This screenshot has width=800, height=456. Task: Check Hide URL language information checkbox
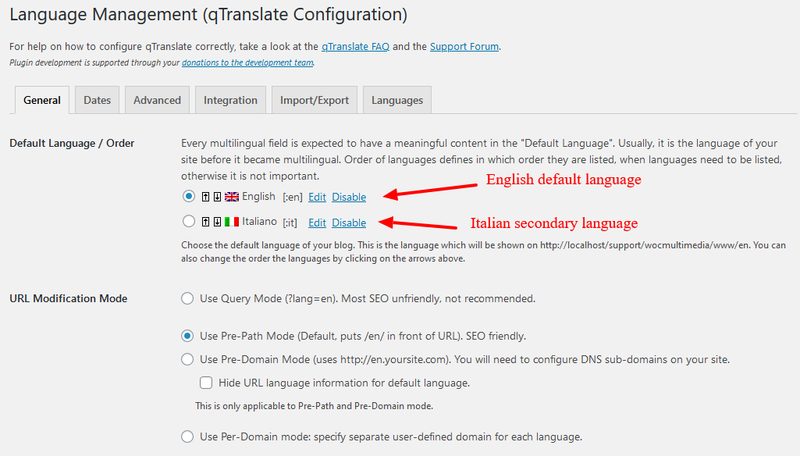206,383
